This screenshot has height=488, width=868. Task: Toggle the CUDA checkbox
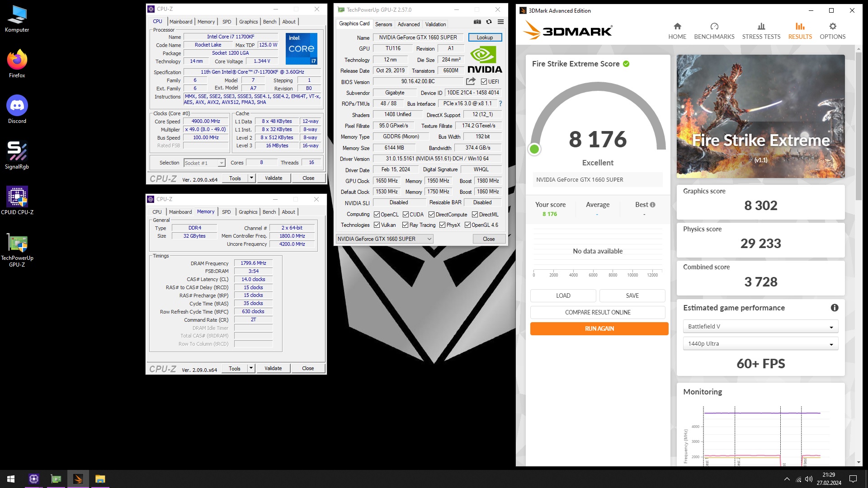[406, 215]
